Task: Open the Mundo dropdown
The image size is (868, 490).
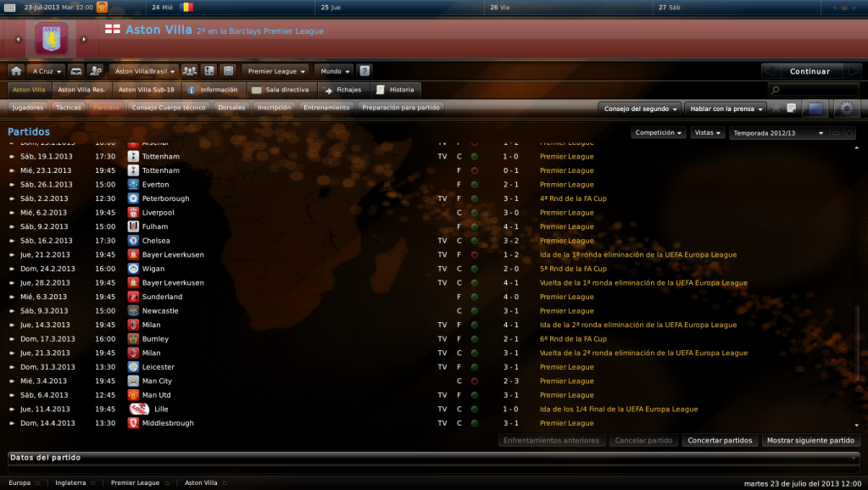Action: [x=334, y=71]
